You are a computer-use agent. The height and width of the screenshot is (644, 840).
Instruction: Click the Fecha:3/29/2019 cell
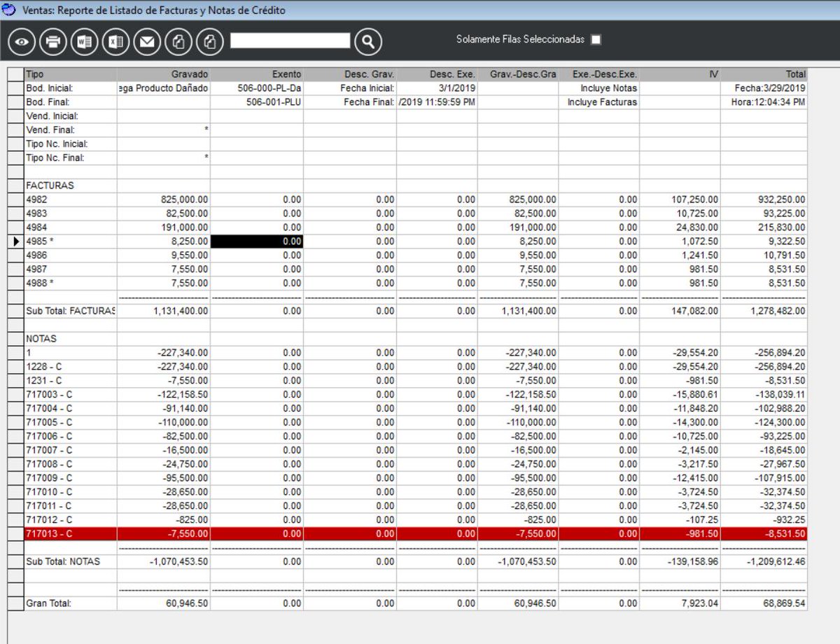coord(764,88)
